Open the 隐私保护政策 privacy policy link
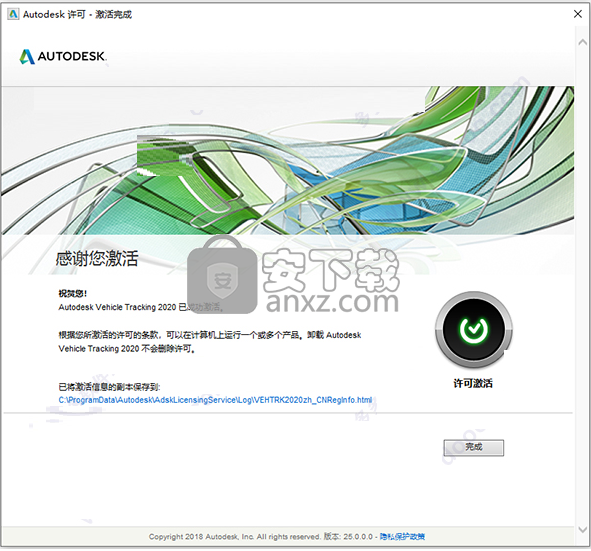The height and width of the screenshot is (551, 591). point(402,536)
